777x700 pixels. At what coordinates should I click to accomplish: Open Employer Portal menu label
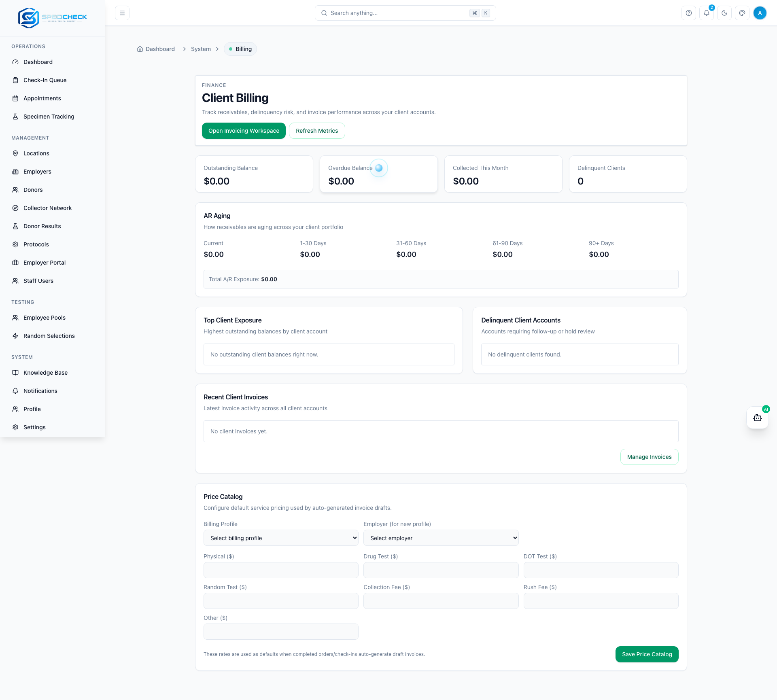(x=45, y=263)
